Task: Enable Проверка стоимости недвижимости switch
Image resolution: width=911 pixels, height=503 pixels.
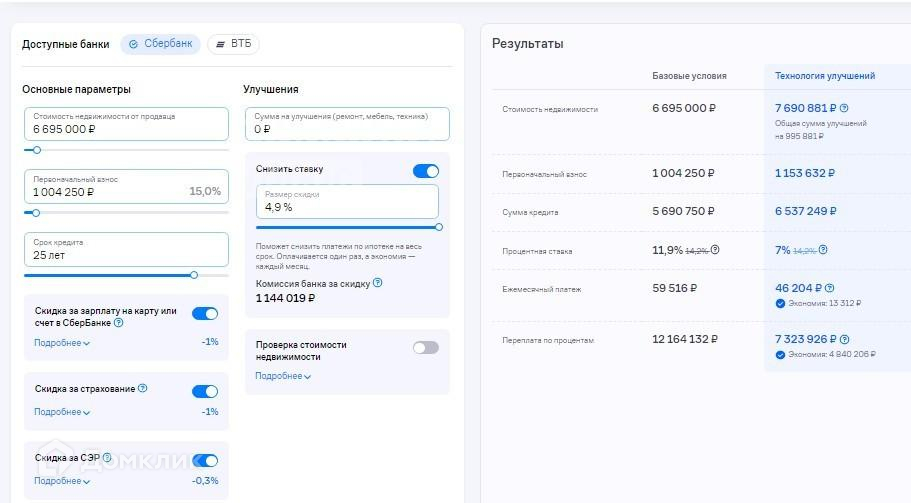Action: [x=426, y=348]
